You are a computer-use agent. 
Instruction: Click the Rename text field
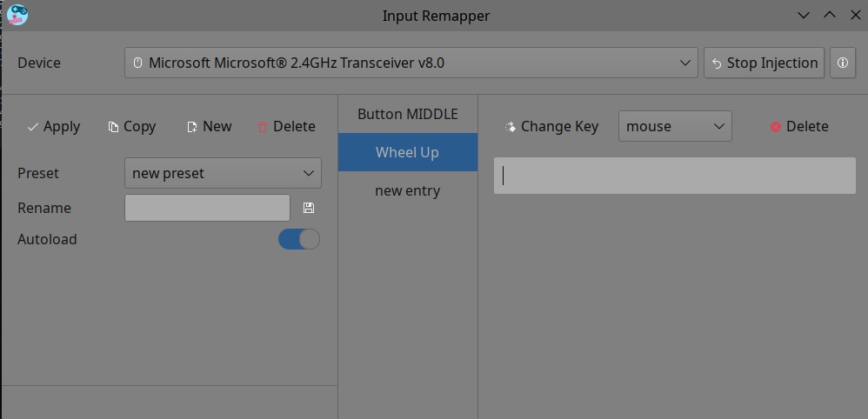pos(207,208)
